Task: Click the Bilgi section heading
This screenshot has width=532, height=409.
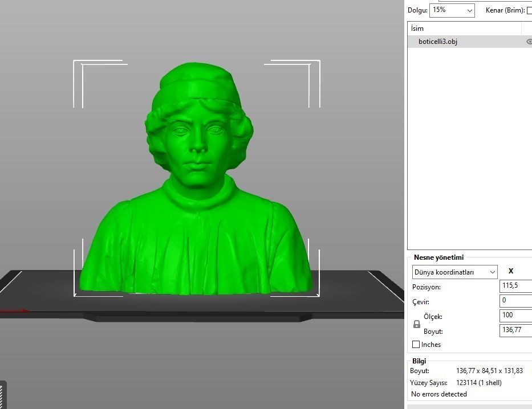Action: click(x=419, y=361)
